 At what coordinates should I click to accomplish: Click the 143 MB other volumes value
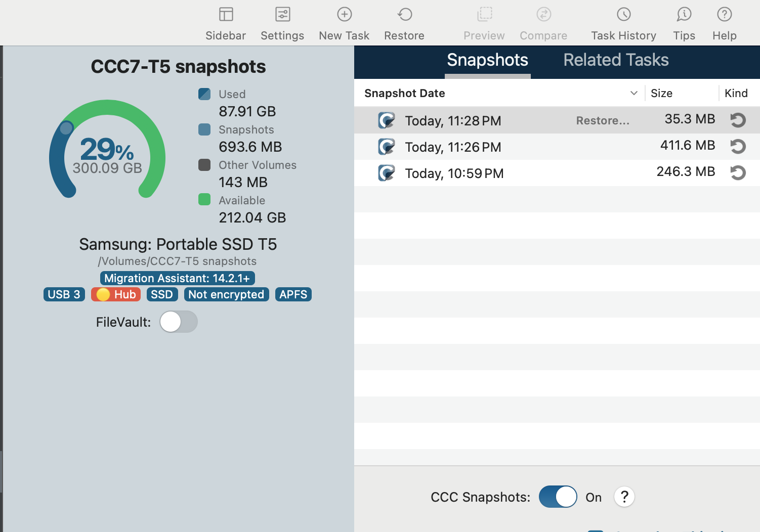[243, 182]
